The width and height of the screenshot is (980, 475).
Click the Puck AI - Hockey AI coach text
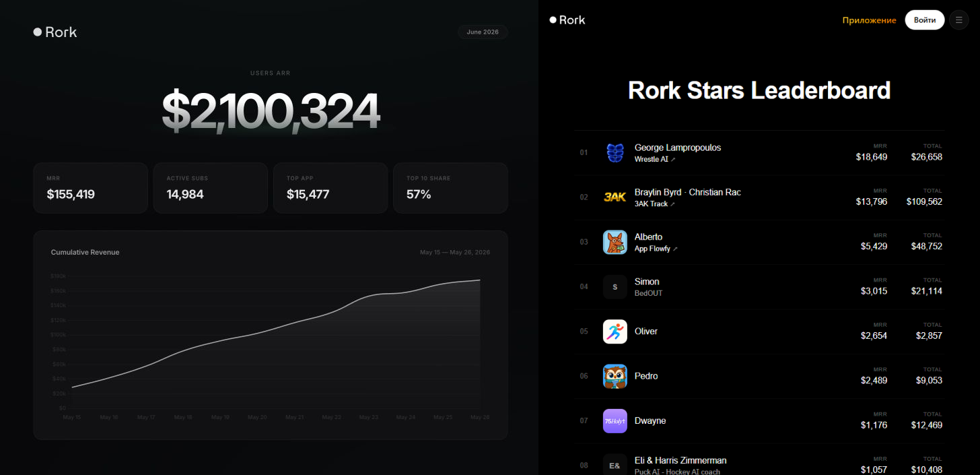[x=677, y=472]
